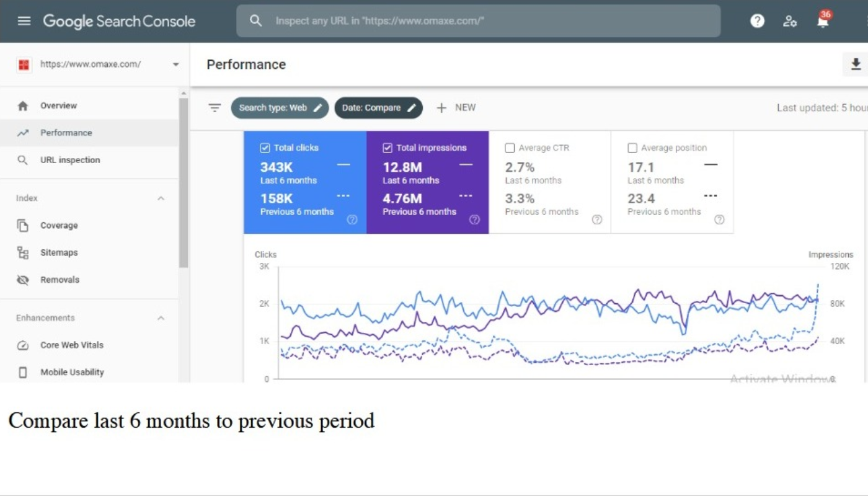Screen dimensions: 868x496
Task: Collapse the Enhancements section
Action: [161, 318]
